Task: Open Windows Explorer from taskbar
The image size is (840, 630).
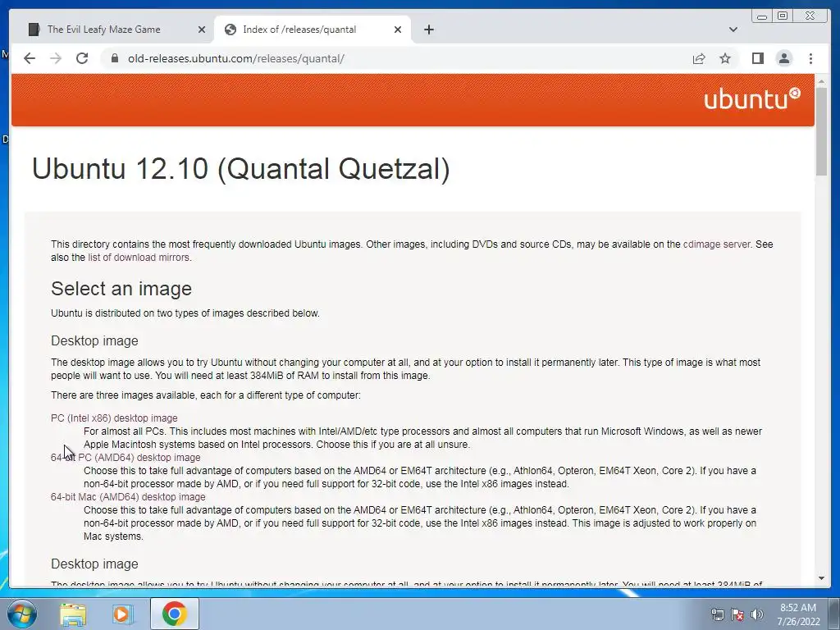Action: [x=73, y=614]
